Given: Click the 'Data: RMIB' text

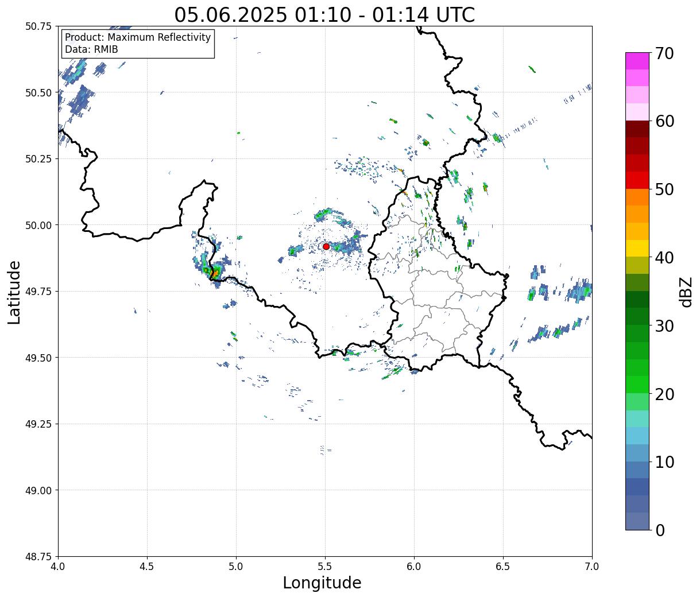Looking at the screenshot, I should [x=91, y=49].
